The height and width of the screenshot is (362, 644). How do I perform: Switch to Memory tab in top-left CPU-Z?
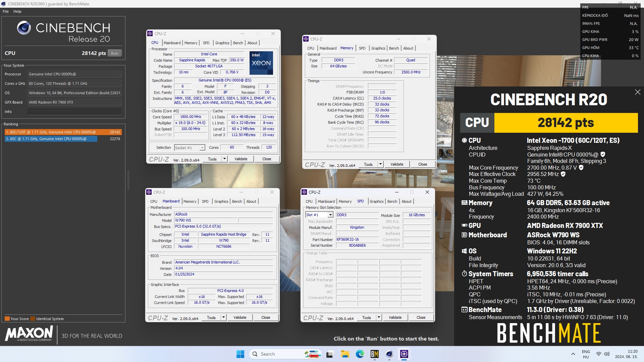pos(191,43)
